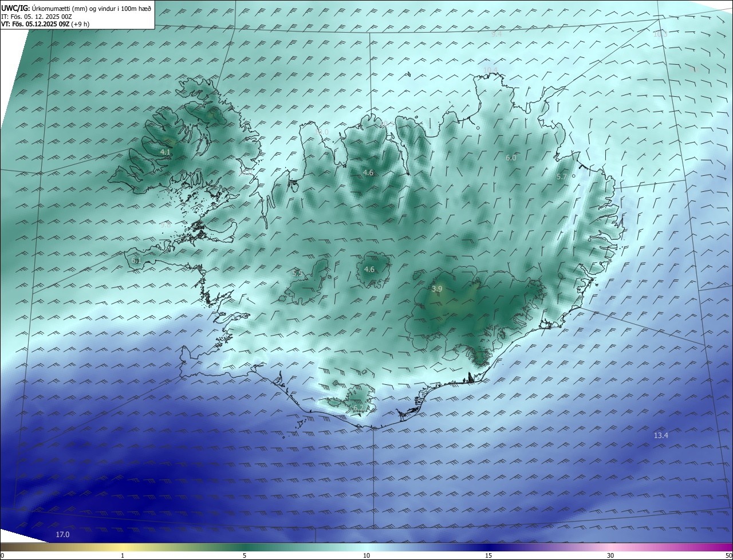Click the 50 tick on the color scale
This screenshot has height=560, width=733.
[x=728, y=555]
